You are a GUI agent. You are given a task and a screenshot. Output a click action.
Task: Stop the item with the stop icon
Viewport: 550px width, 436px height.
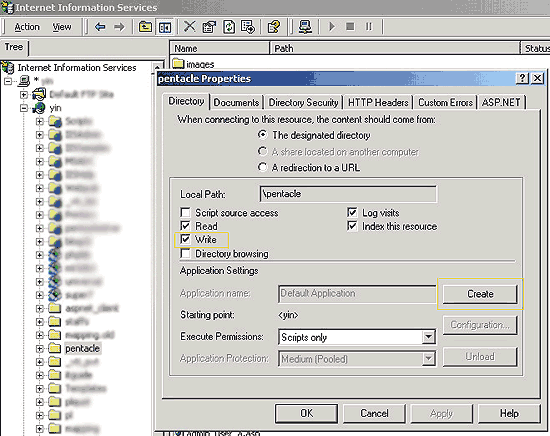[x=350, y=27]
